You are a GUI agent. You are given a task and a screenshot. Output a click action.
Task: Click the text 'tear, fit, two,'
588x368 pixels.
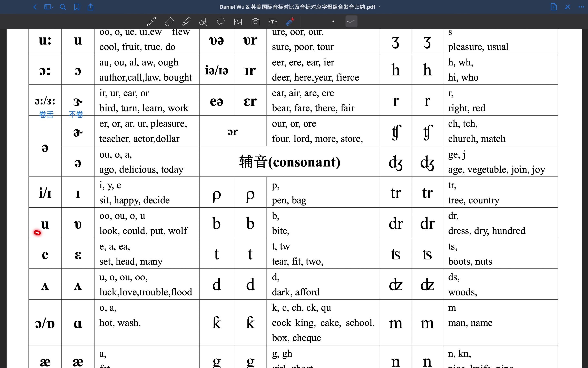(x=298, y=261)
